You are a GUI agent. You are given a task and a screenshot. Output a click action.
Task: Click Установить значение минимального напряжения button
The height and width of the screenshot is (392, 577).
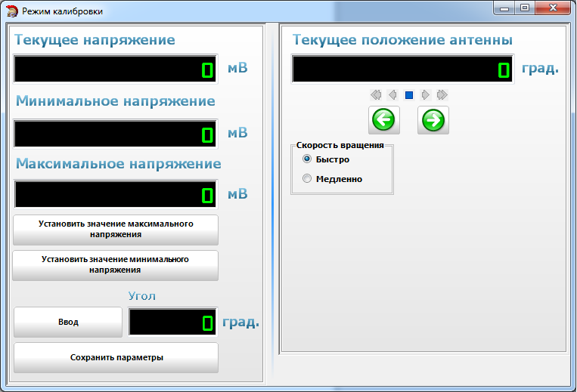[115, 265]
